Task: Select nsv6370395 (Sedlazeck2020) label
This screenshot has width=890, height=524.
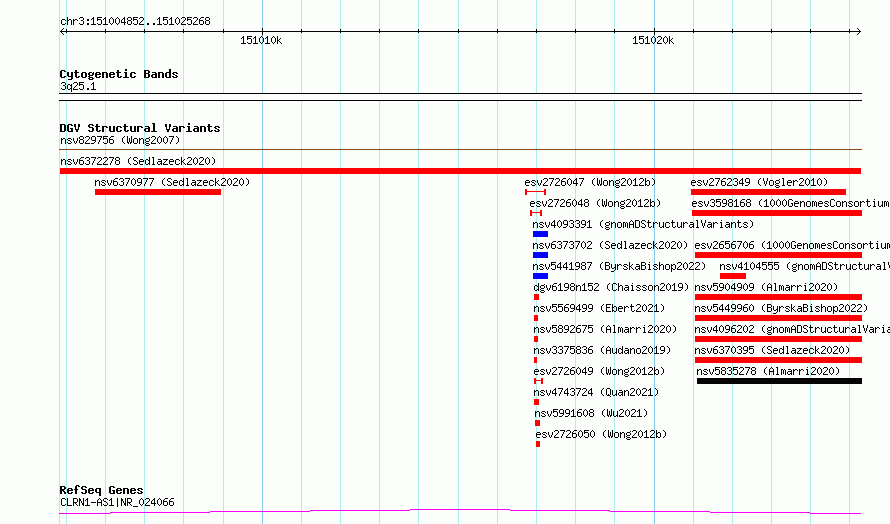Action: (773, 350)
